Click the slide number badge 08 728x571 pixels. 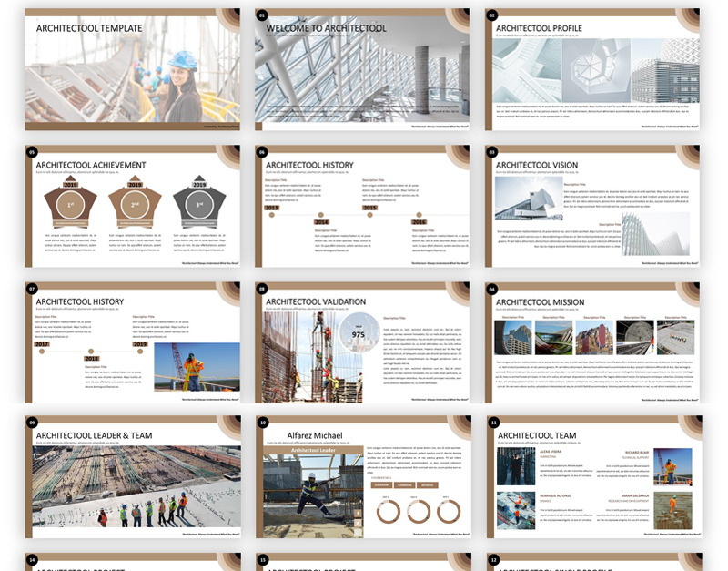(x=261, y=289)
